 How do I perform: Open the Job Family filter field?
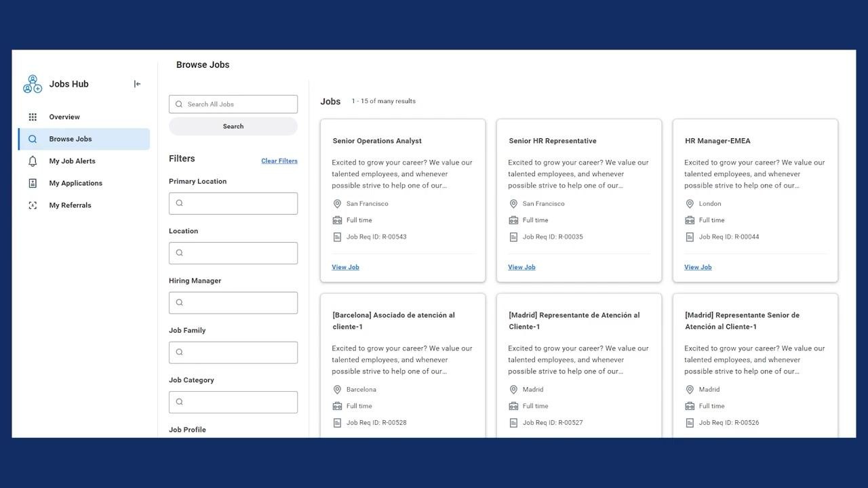233,352
